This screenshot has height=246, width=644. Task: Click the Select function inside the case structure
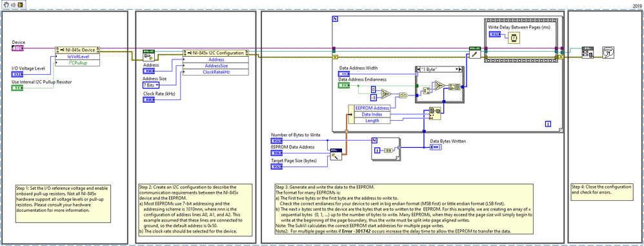click(439, 85)
